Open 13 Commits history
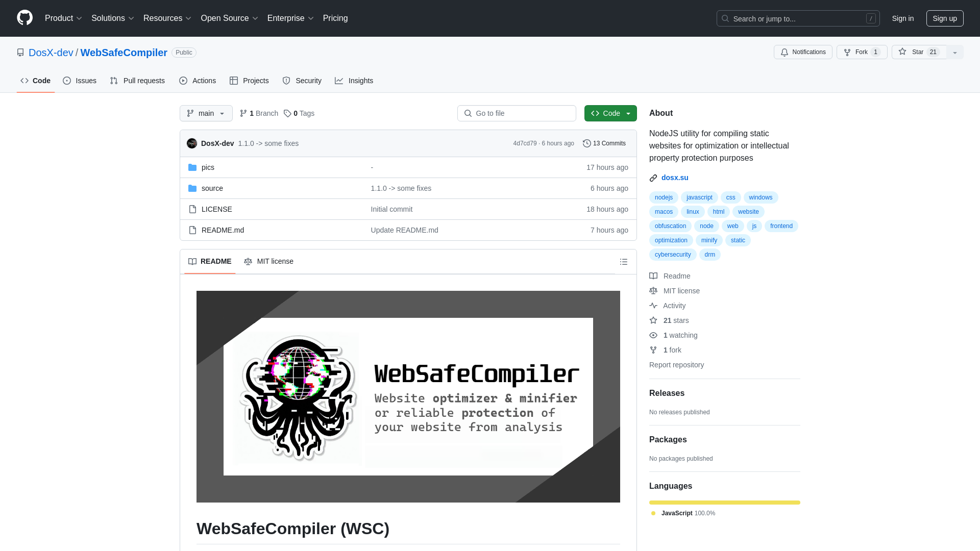The height and width of the screenshot is (551, 980). (x=604, y=143)
